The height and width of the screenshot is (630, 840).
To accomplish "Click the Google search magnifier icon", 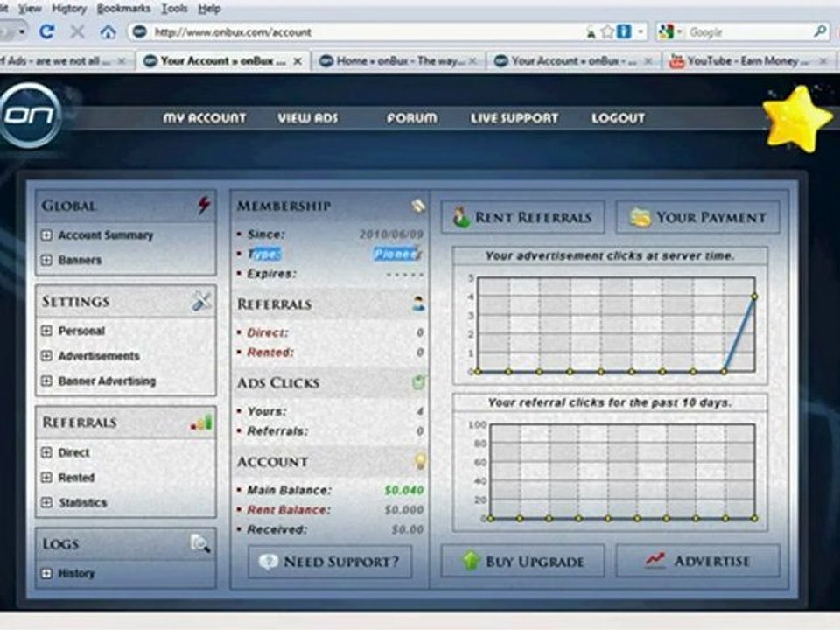I will 820,31.
